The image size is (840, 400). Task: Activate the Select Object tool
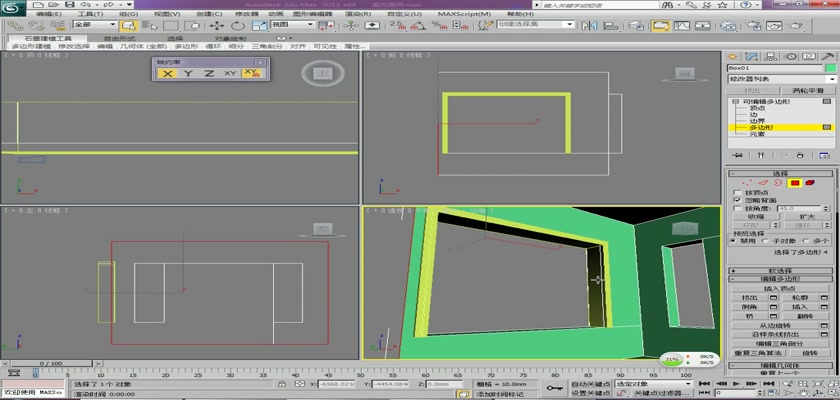click(x=128, y=25)
